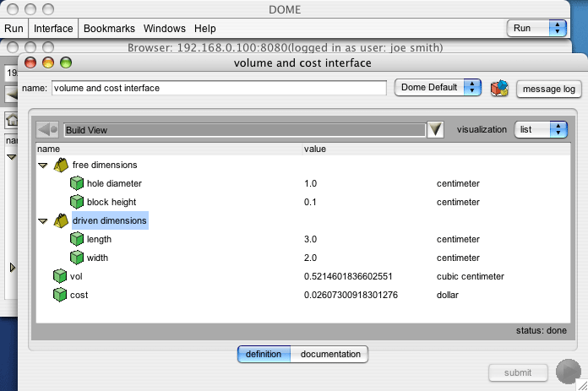588x391 pixels.
Task: Click the length parameter cube icon
Action: click(77, 239)
